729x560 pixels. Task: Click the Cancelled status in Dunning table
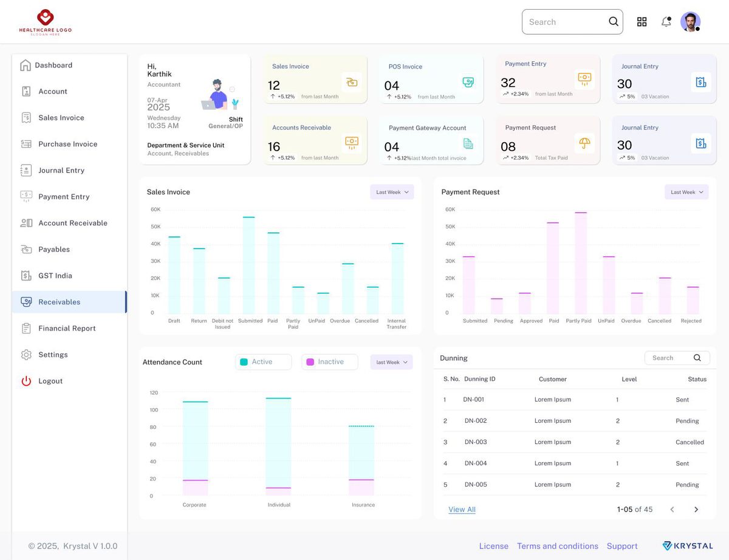pyautogui.click(x=690, y=442)
